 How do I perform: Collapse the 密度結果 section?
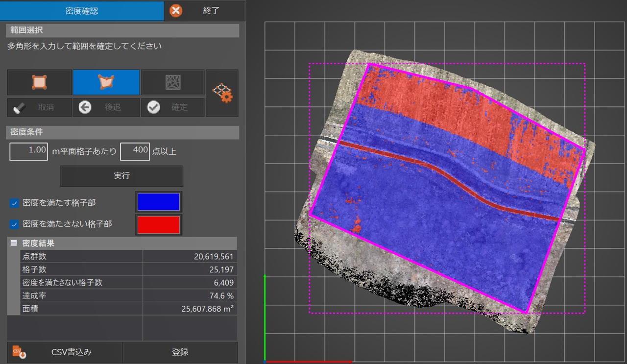(14, 243)
